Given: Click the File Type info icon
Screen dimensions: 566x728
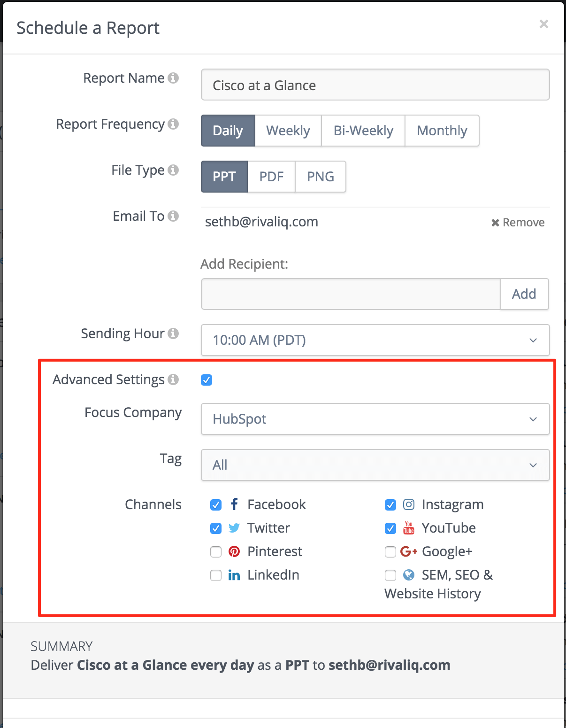Looking at the screenshot, I should click(x=173, y=170).
